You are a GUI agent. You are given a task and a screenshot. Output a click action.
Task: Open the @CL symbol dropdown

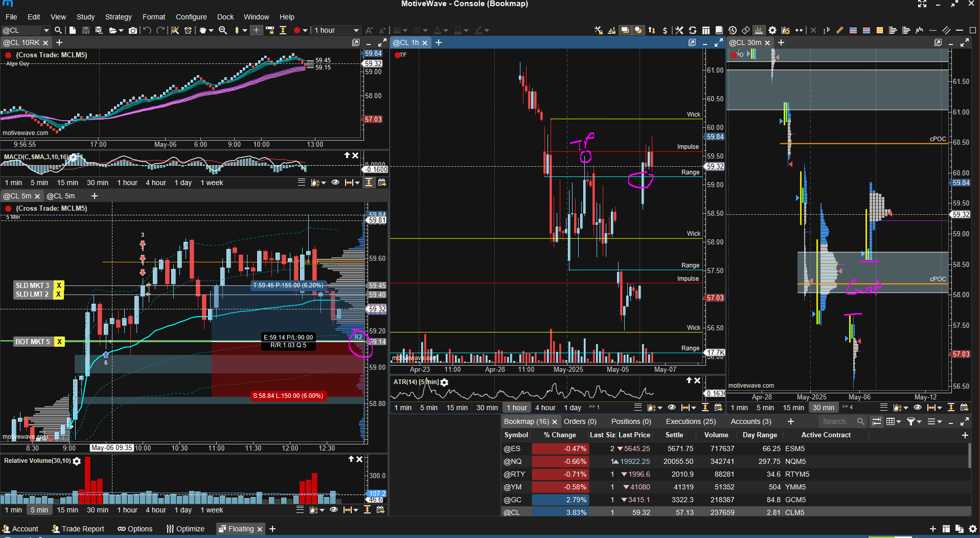[x=46, y=30]
